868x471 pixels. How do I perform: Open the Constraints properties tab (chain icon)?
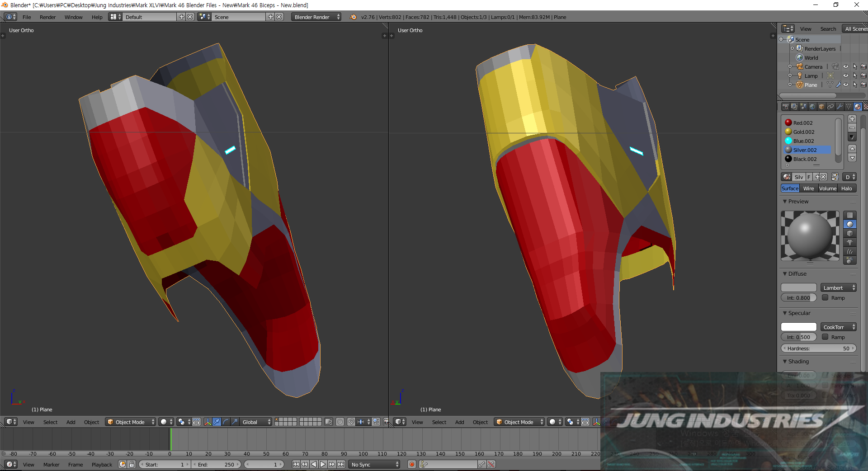click(830, 107)
